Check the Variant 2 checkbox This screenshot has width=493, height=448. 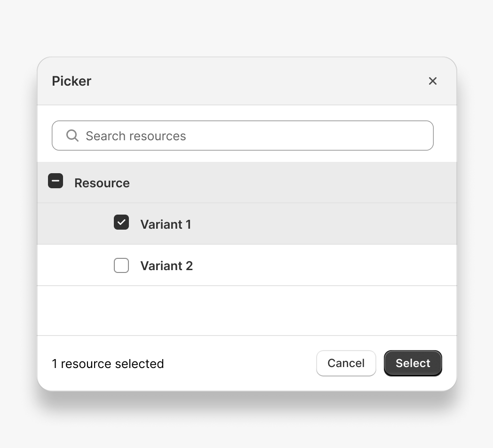(x=121, y=265)
